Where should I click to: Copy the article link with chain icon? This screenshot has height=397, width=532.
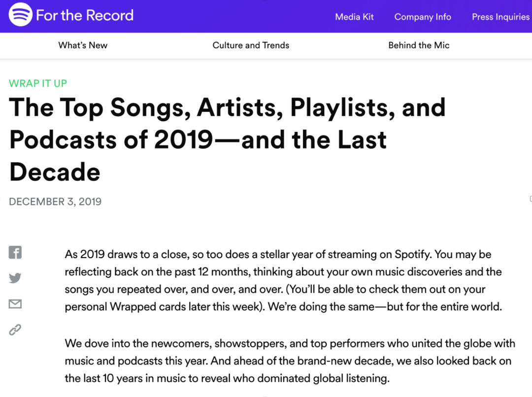[x=15, y=330]
